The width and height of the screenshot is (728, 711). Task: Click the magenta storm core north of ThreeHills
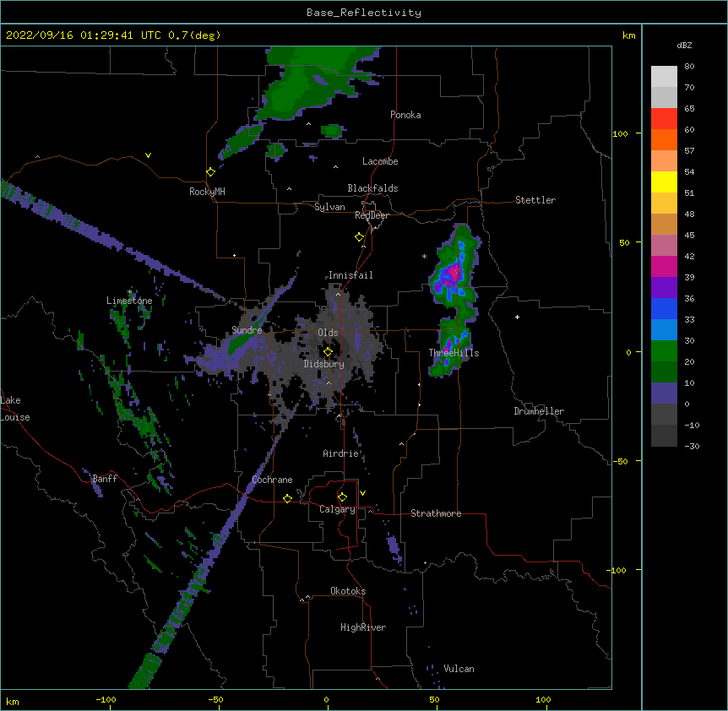coord(454,273)
